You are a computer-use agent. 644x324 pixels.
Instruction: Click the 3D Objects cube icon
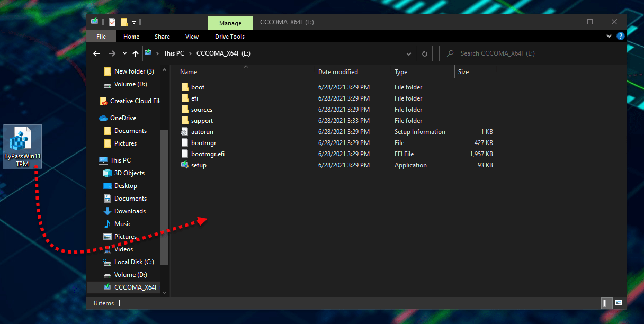pos(108,173)
